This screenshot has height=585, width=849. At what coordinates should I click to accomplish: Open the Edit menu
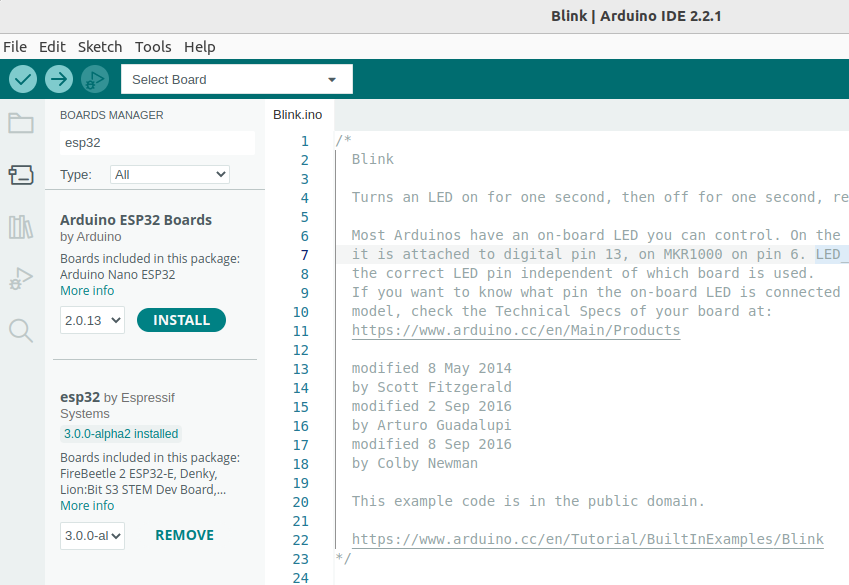tap(52, 47)
